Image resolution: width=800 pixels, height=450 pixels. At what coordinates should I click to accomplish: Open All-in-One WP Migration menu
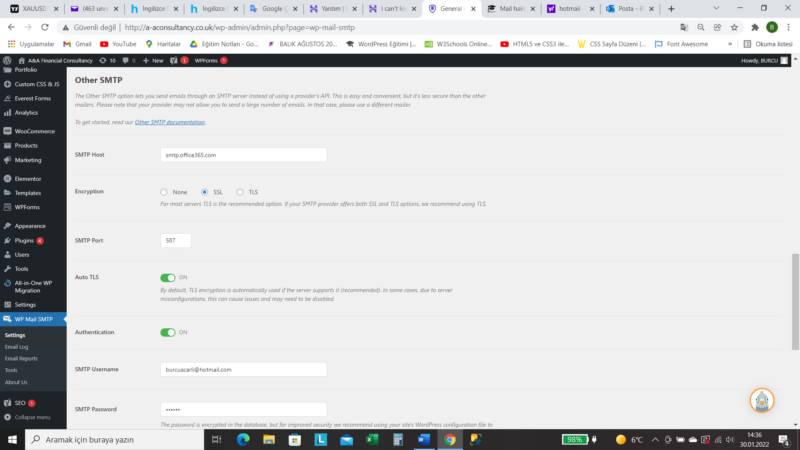coord(33,287)
